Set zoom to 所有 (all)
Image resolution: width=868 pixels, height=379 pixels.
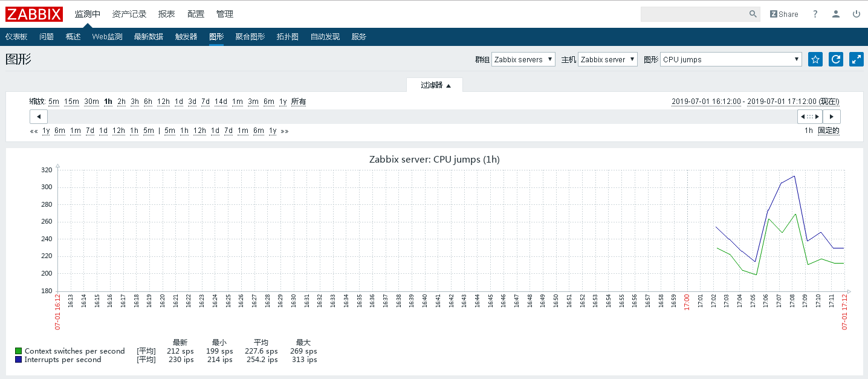(x=299, y=102)
